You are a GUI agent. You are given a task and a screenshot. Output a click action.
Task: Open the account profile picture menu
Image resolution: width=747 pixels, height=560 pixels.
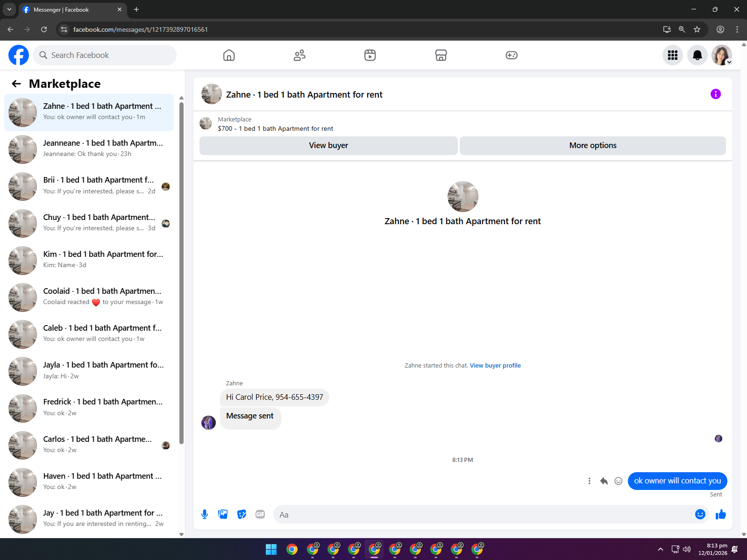click(x=722, y=55)
